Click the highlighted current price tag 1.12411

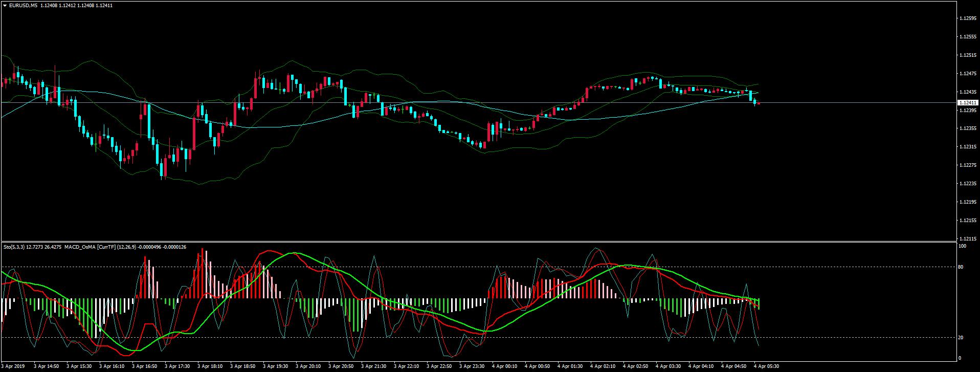click(967, 103)
